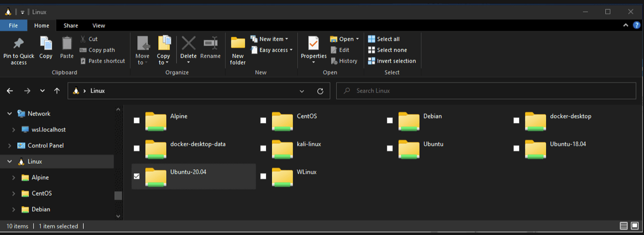Expand the Control Panel tree node
644x235 pixels.
tap(9, 146)
